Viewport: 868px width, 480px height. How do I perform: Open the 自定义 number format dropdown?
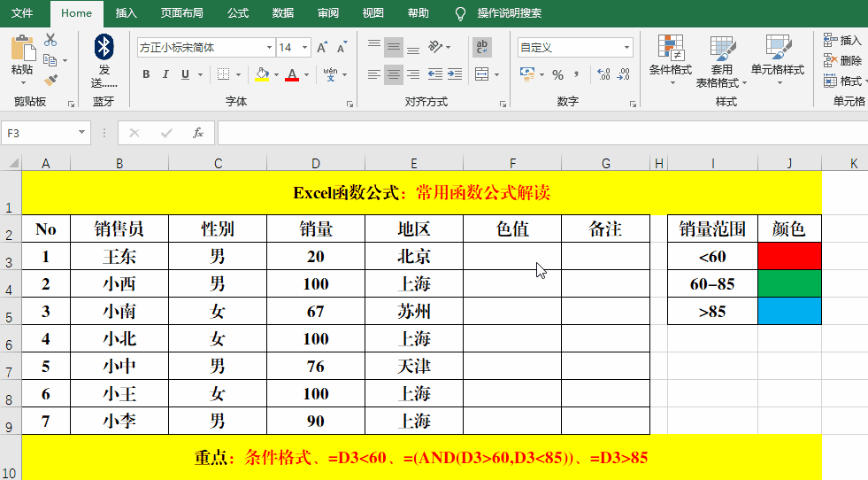(627, 48)
